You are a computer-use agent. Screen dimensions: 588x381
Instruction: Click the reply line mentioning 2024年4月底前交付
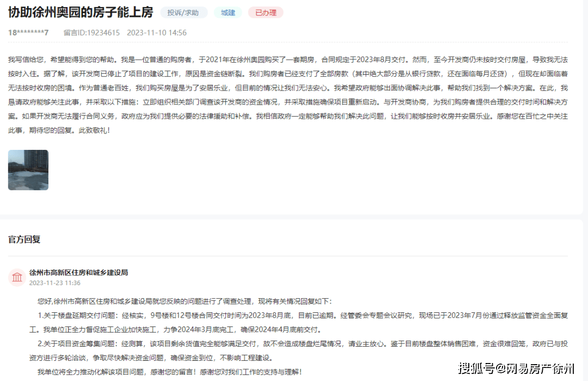click(174, 330)
